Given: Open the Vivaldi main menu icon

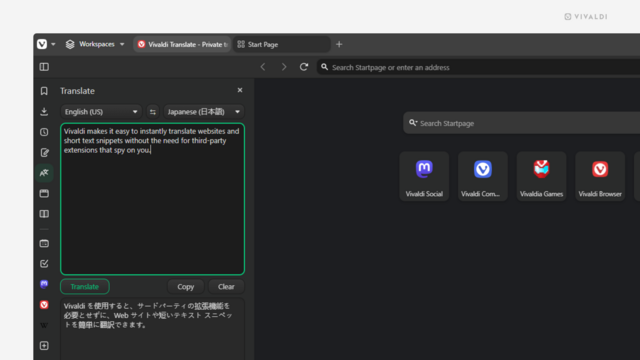Looking at the screenshot, I should [42, 44].
